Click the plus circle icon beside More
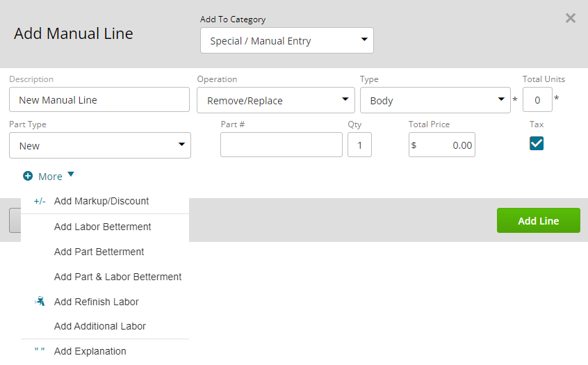Viewport: 588px width, 365px height. coord(28,176)
